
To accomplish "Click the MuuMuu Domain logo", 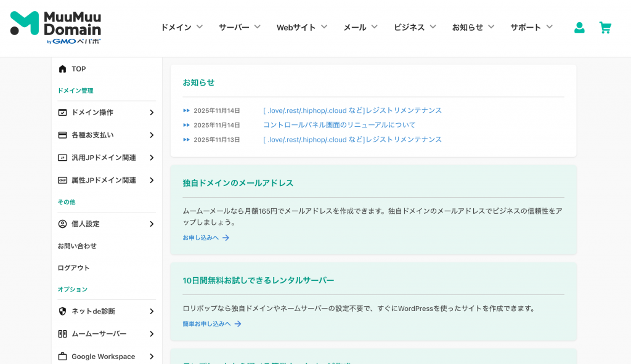I will click(55, 28).
